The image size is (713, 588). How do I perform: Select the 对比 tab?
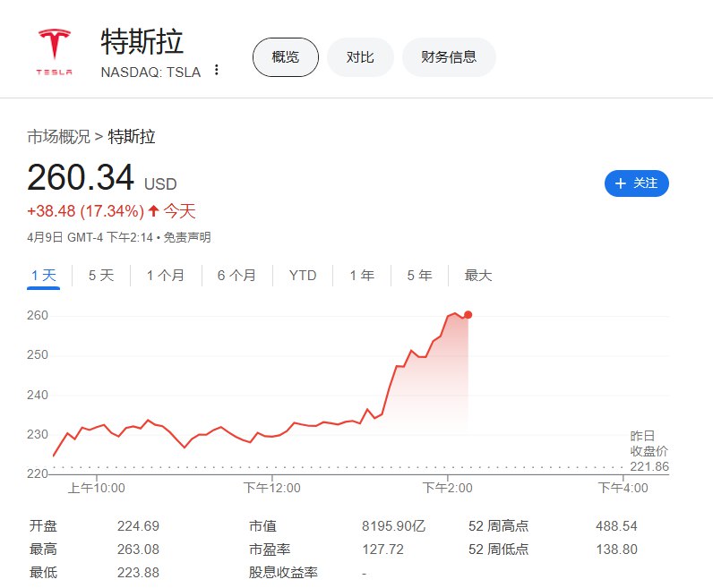360,57
